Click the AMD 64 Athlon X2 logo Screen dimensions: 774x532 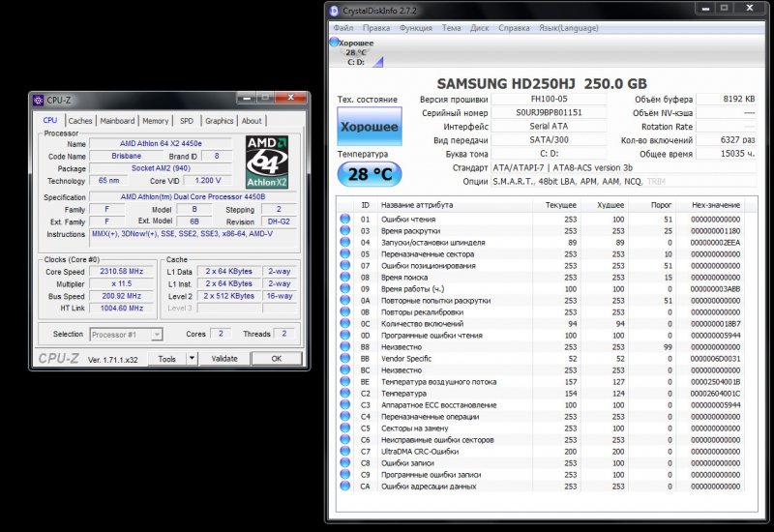(267, 163)
